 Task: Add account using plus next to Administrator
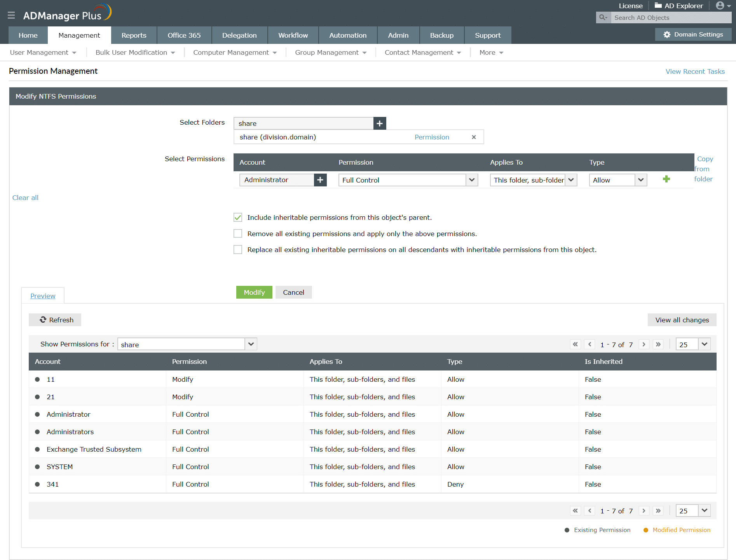coord(320,180)
